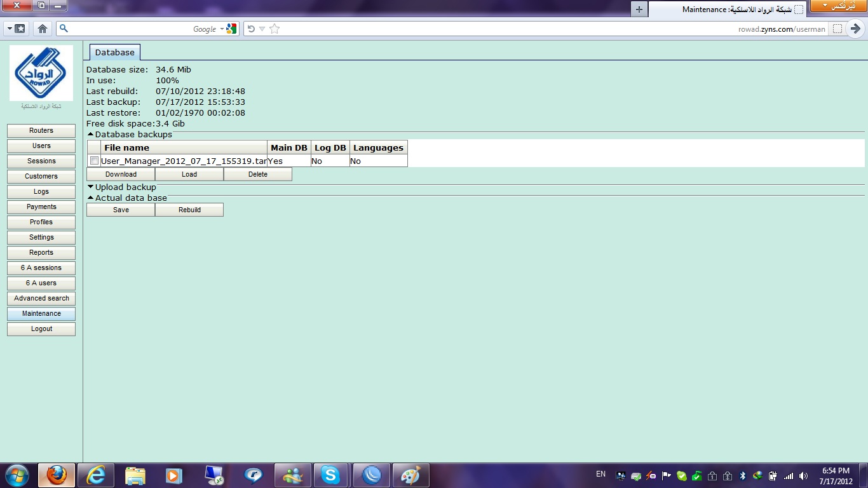Click the Windows Start orb
Screen dimensions: 868x488
(x=17, y=475)
